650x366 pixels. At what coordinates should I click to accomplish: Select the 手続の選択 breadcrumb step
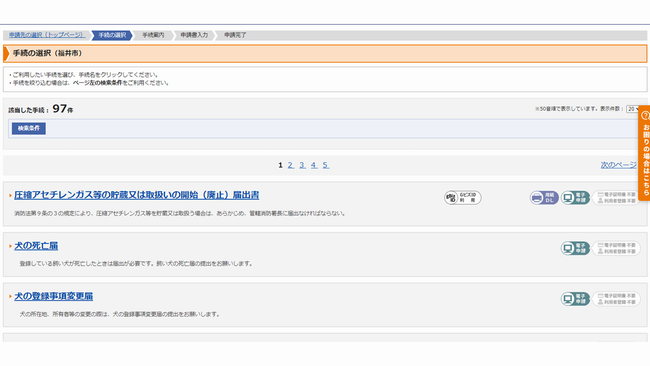click(112, 35)
